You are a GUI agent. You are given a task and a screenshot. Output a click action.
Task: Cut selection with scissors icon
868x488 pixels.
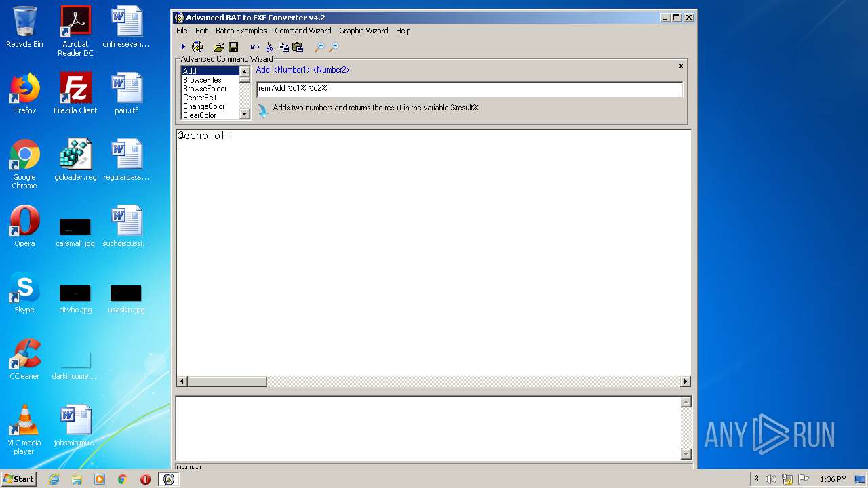(x=269, y=47)
